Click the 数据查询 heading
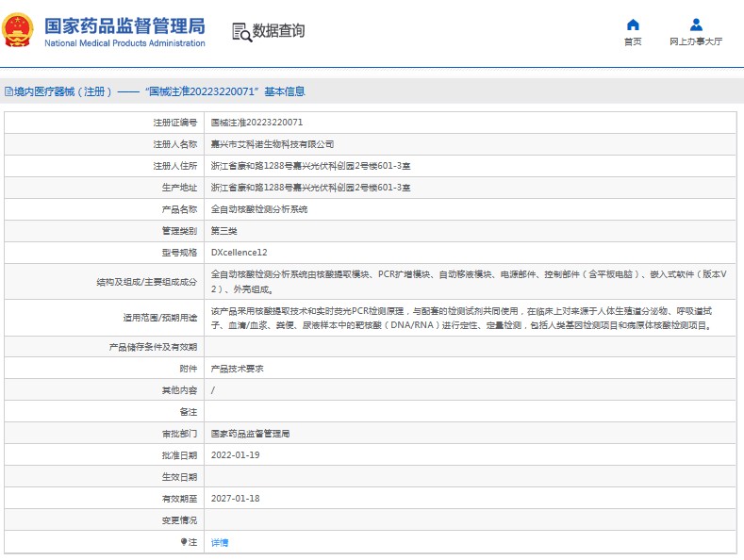 tap(278, 31)
